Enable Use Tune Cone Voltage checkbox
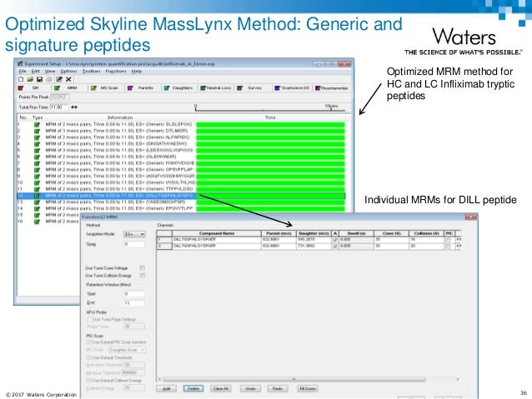 (142, 267)
